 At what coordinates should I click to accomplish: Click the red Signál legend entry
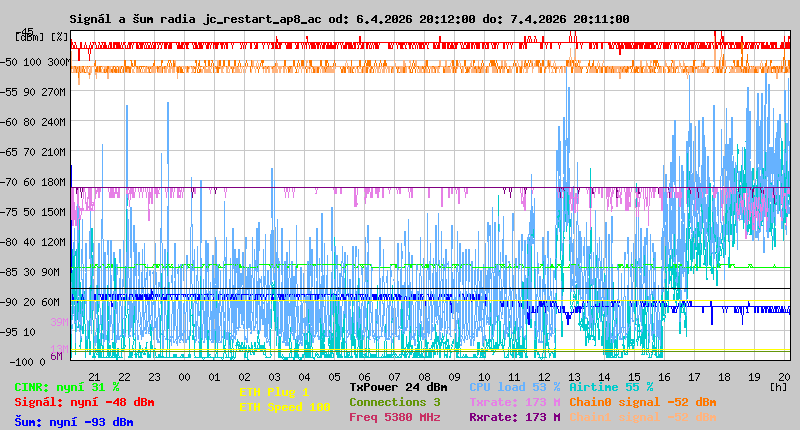84,402
